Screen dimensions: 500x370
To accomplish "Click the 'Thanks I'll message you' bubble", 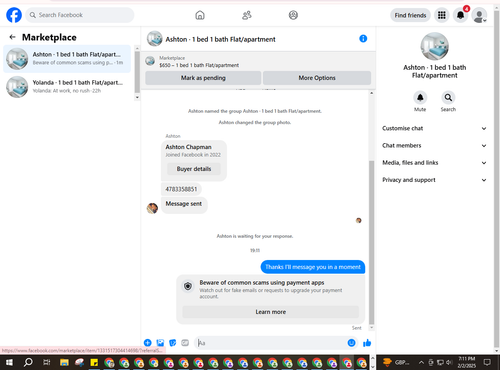I will tap(313, 267).
